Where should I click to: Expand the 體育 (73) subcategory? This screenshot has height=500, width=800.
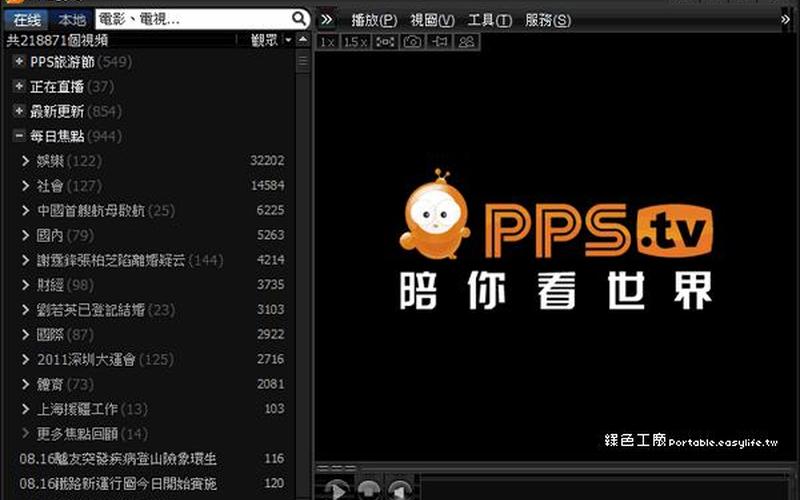[26, 384]
